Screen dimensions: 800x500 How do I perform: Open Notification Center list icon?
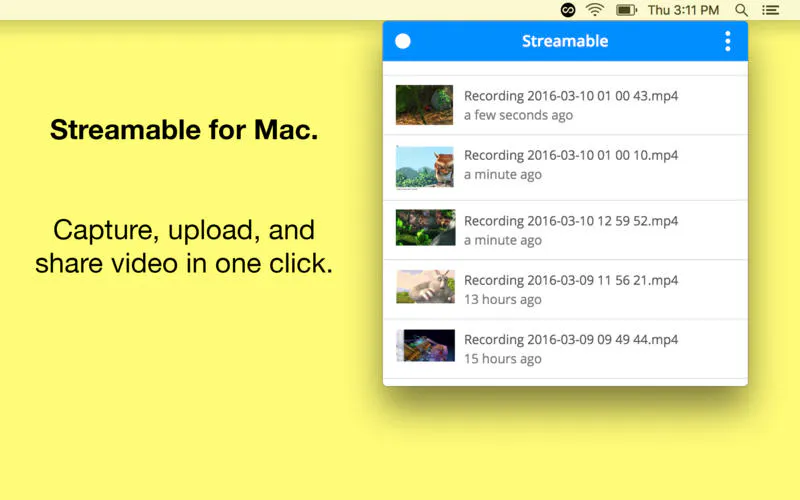click(x=770, y=10)
